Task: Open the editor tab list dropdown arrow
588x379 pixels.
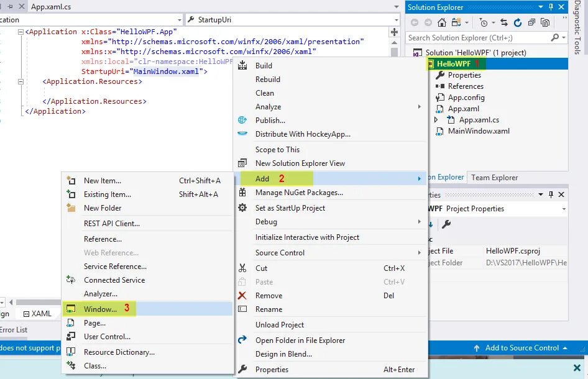Action: click(x=397, y=7)
